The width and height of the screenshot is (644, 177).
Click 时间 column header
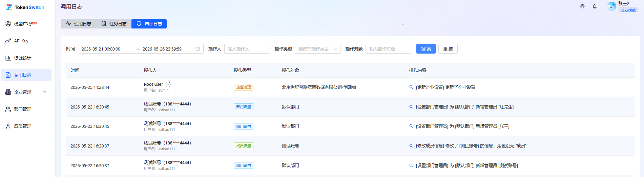(x=75, y=70)
